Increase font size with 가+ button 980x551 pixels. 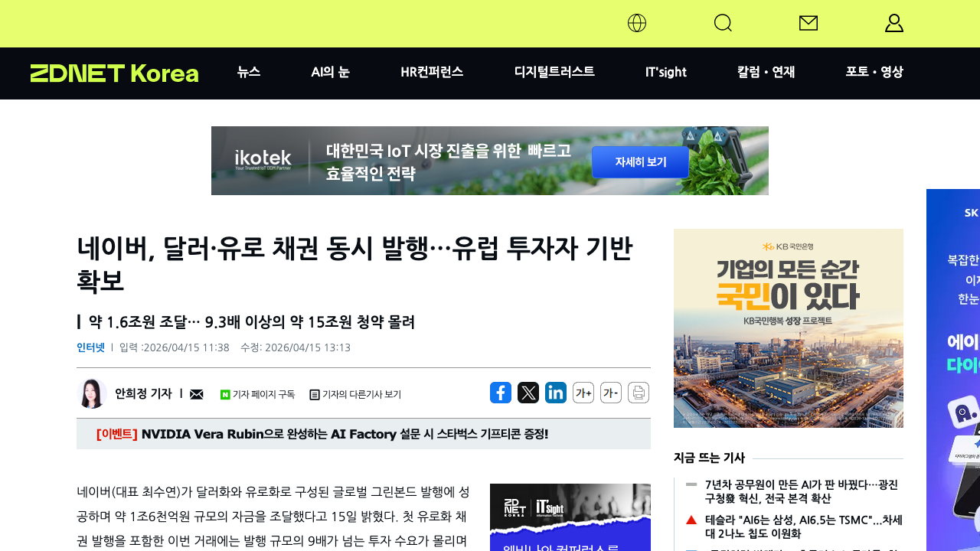pyautogui.click(x=583, y=393)
